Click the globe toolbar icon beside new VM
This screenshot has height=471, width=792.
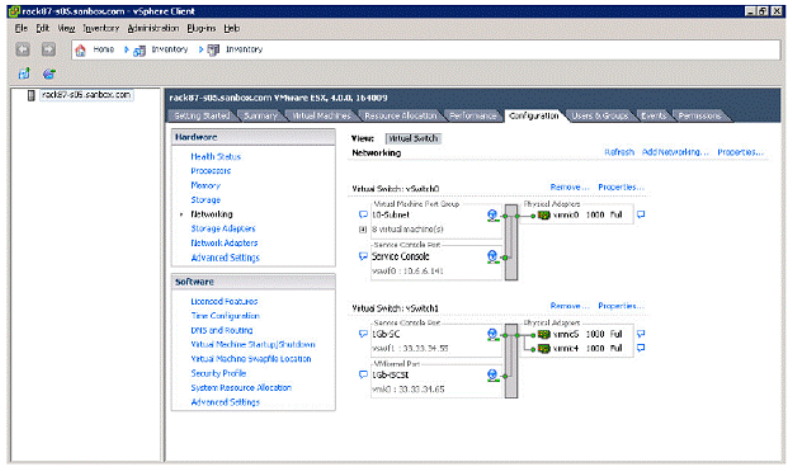coord(49,74)
